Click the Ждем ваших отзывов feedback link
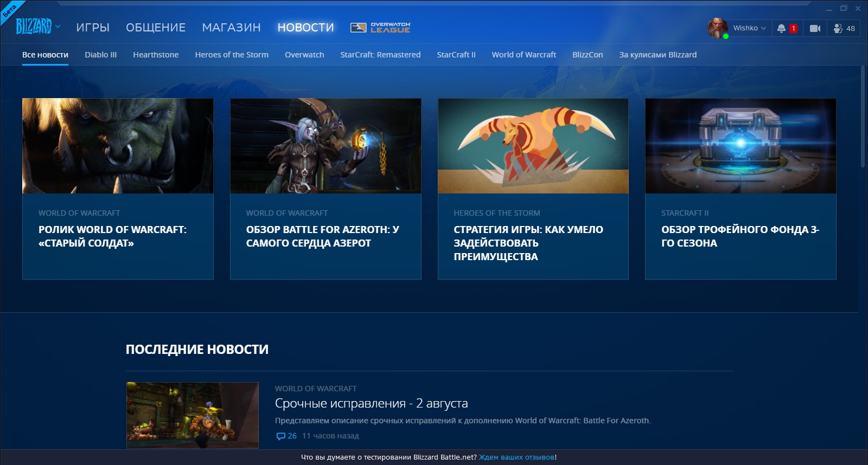Viewport: 868px width, 465px height. (516, 457)
